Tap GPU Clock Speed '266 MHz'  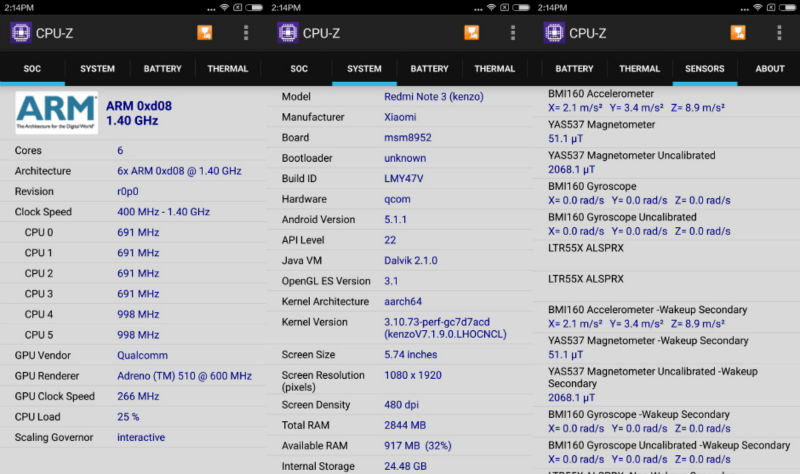[x=138, y=396]
